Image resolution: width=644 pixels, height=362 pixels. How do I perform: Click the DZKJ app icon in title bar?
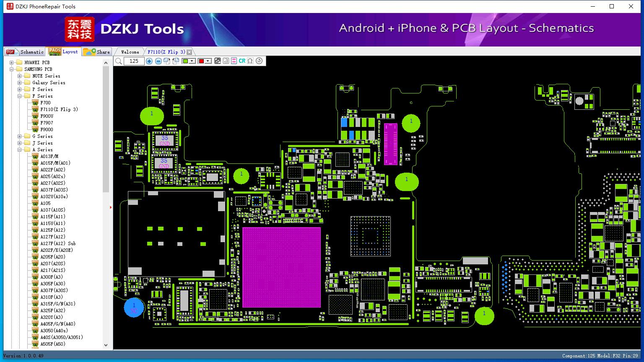[10, 6]
